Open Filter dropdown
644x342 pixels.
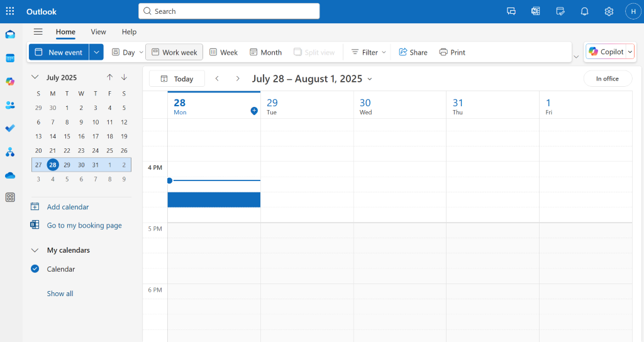[369, 52]
